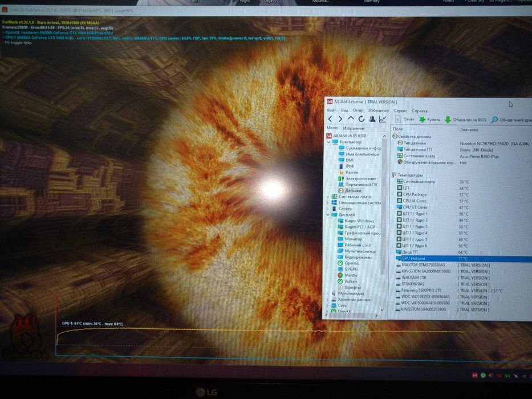Open the Файл menu

coord(331,110)
